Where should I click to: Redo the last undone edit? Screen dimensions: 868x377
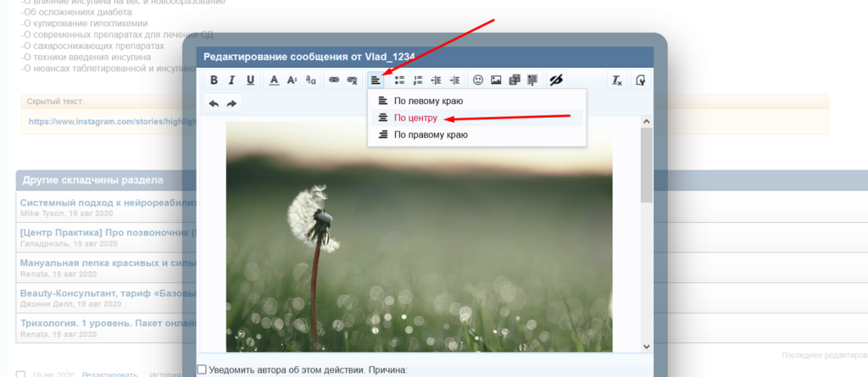(231, 103)
